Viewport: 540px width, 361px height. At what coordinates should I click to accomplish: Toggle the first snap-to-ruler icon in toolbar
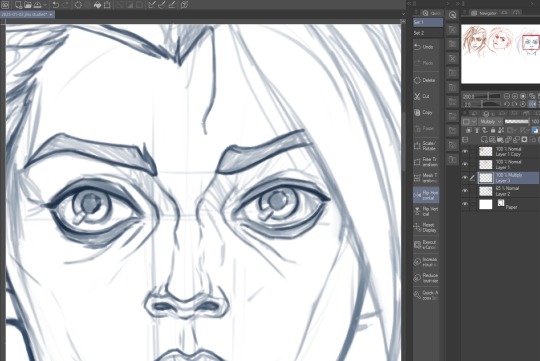point(152,4)
